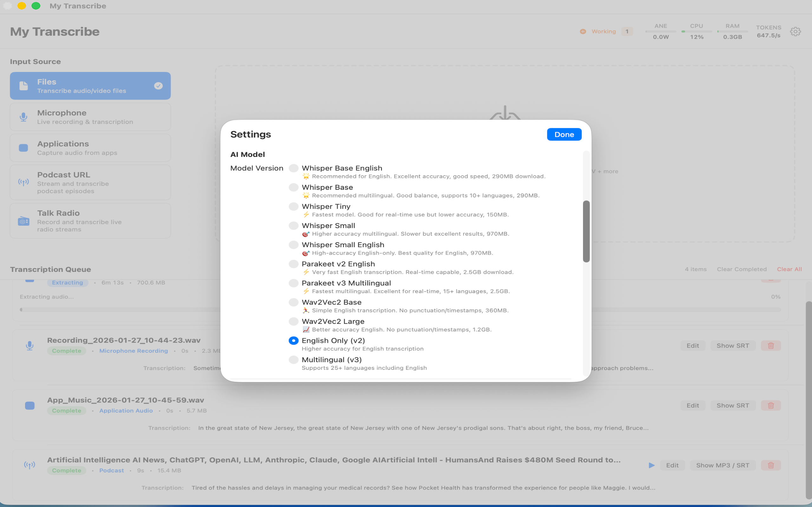
Task: Open Settings via the gear icon
Action: [x=795, y=31]
